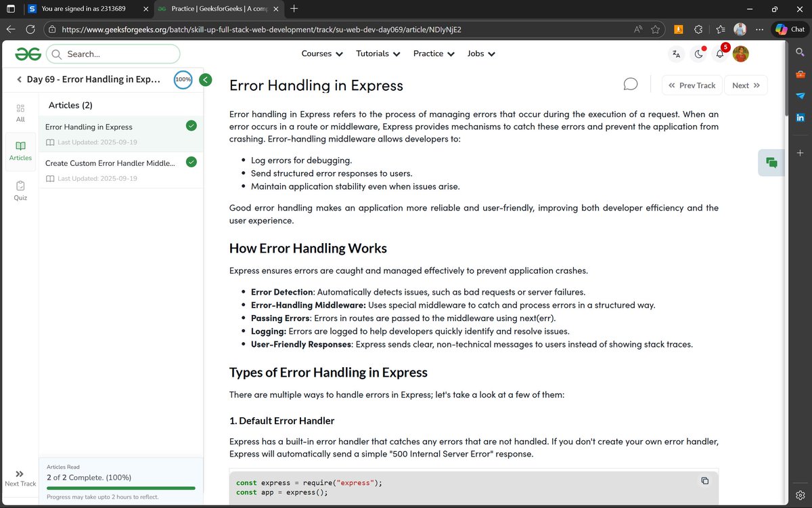
Task: Open the Jobs briefcase icon on the right edge
Action: (x=800, y=74)
